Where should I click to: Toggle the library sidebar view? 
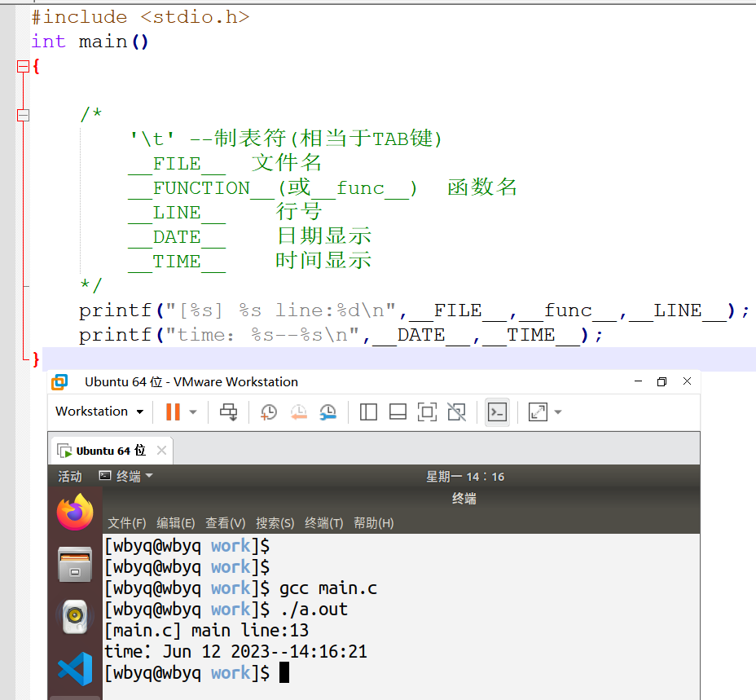click(368, 412)
